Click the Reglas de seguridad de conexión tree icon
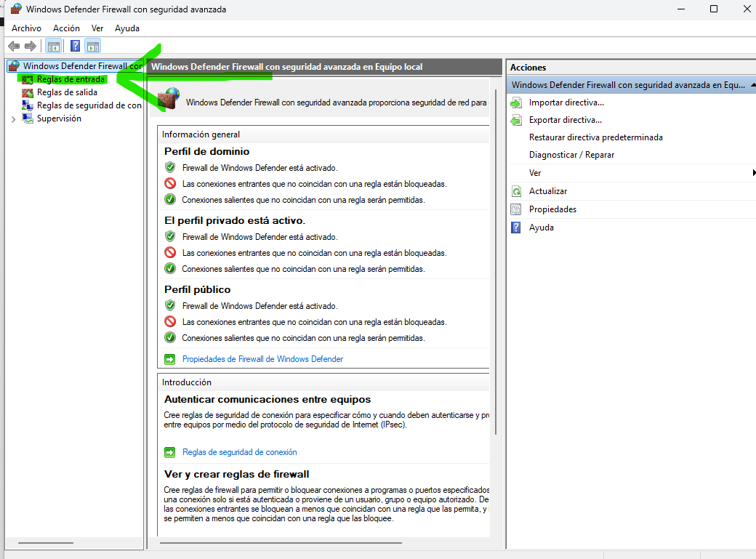The image size is (756, 559). pyautogui.click(x=28, y=105)
